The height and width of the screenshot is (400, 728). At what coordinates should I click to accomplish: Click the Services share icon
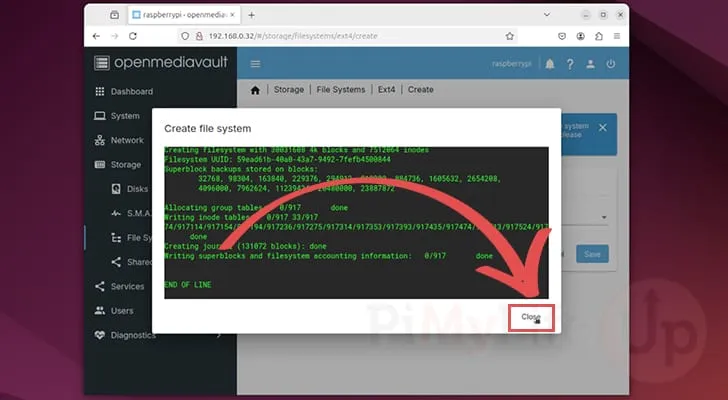(x=99, y=286)
